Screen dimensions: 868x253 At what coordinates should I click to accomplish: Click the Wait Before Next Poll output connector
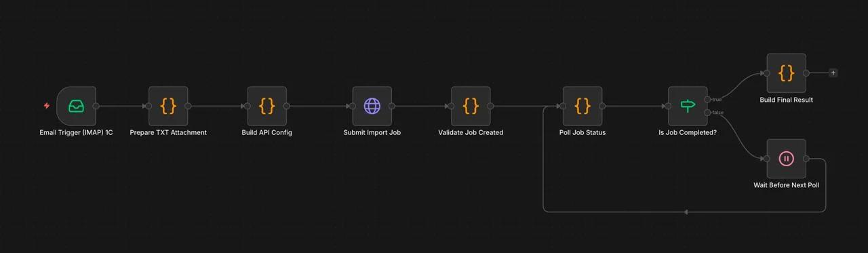coord(806,159)
